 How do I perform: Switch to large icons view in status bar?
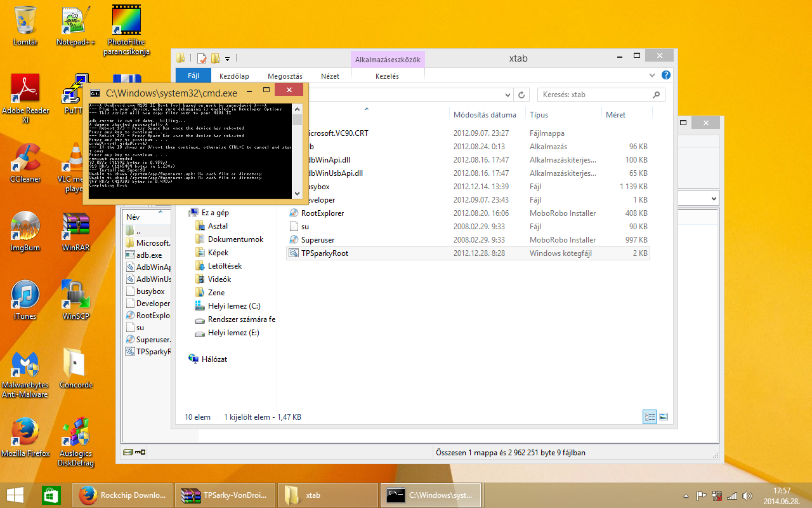(x=664, y=417)
